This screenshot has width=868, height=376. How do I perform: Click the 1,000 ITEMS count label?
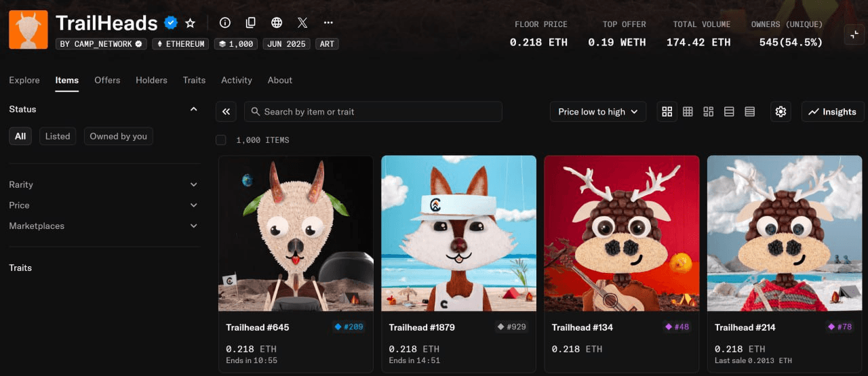pyautogui.click(x=262, y=140)
